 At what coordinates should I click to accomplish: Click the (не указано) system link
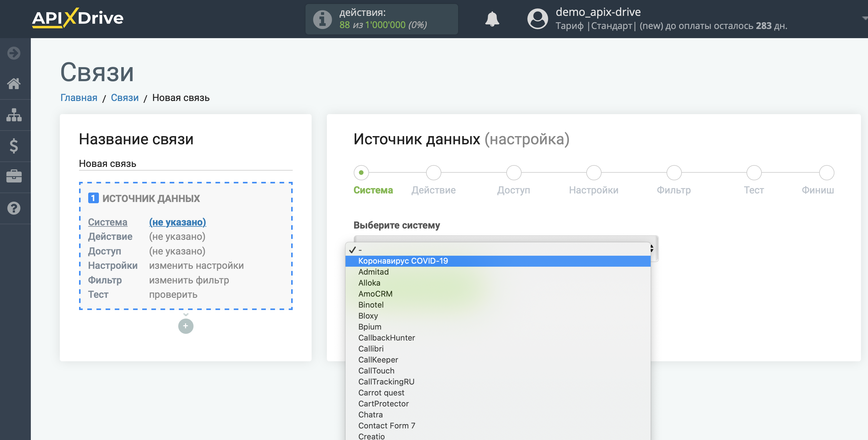(178, 222)
